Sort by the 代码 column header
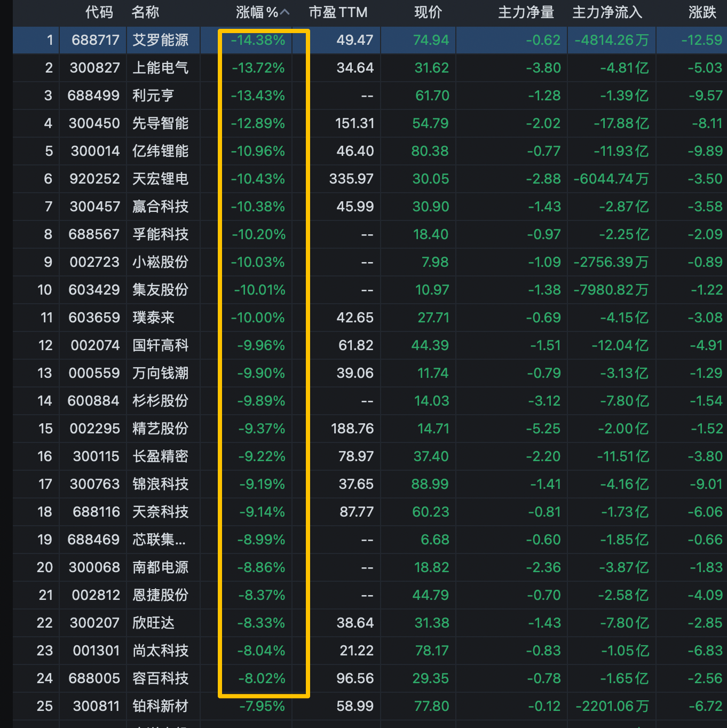727x728 pixels. pyautogui.click(x=99, y=12)
